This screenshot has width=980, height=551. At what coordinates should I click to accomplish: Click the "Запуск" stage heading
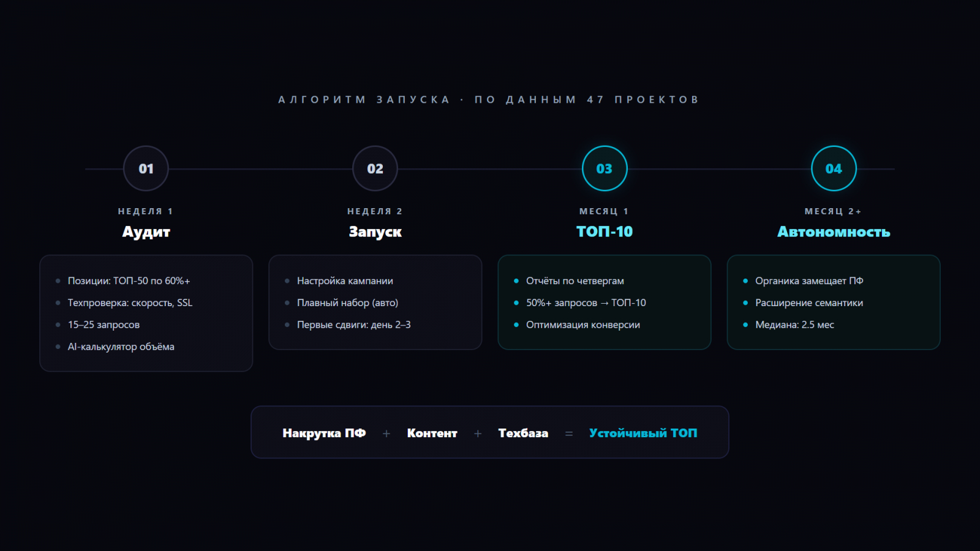pyautogui.click(x=375, y=232)
